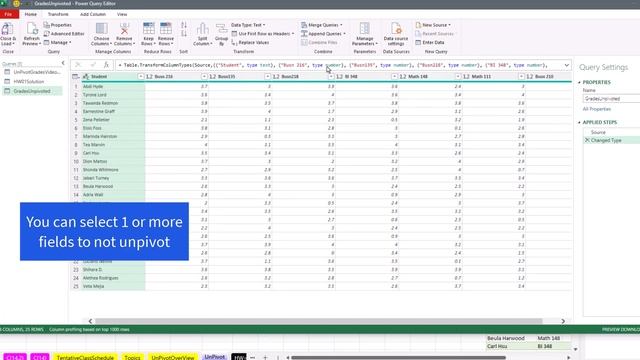Screen dimensions: 640x360
Task: Click the table icon at grid corner
Action: (75, 76)
